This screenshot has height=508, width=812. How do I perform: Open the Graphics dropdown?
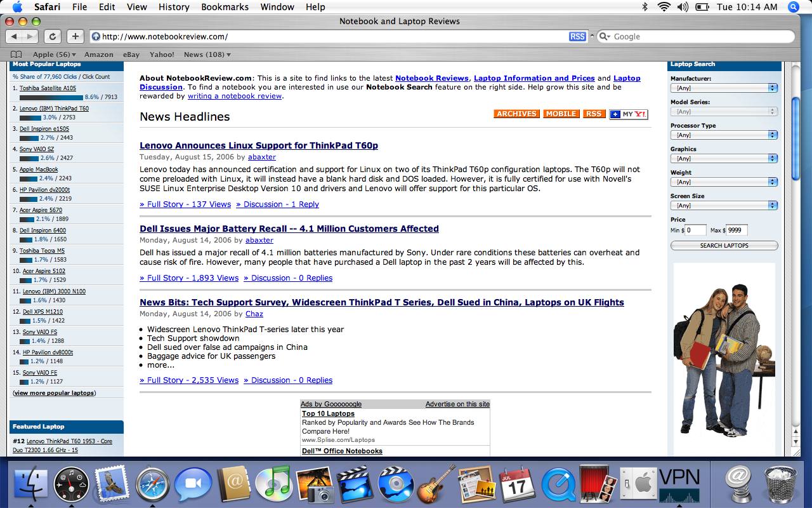pyautogui.click(x=724, y=158)
